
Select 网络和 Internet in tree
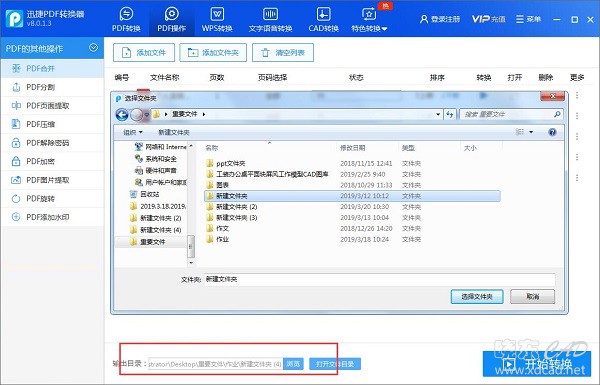(161, 147)
